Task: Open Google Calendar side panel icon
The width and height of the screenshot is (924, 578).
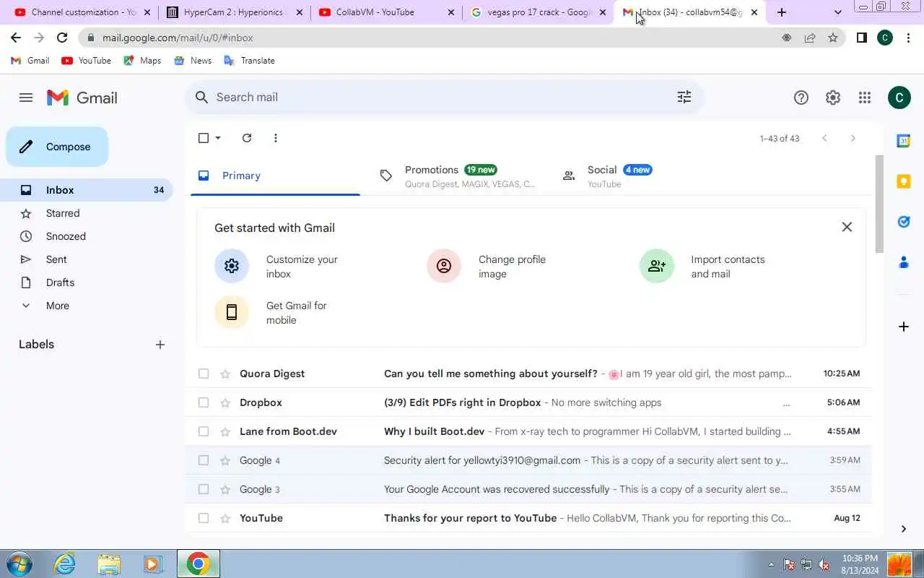Action: [x=903, y=141]
